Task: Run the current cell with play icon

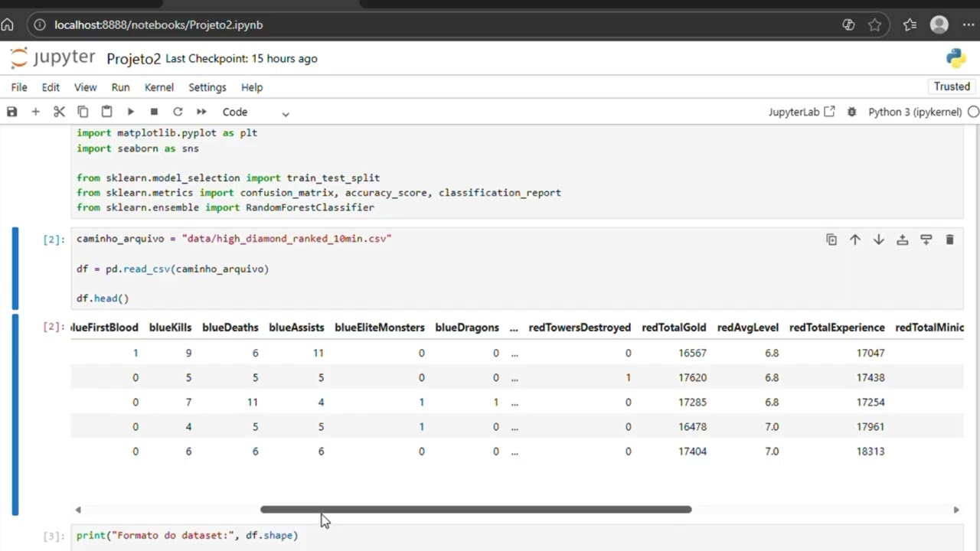Action: 130,112
